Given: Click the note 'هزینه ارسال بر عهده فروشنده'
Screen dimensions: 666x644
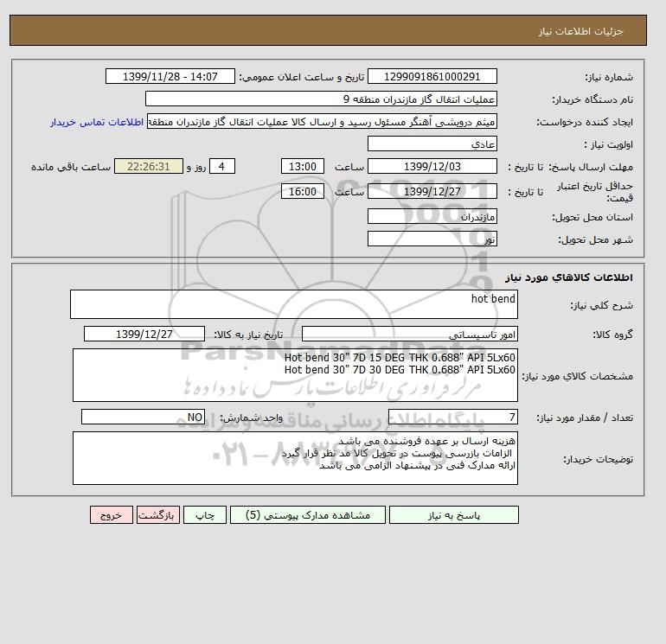Looking at the screenshot, I should point(427,441).
